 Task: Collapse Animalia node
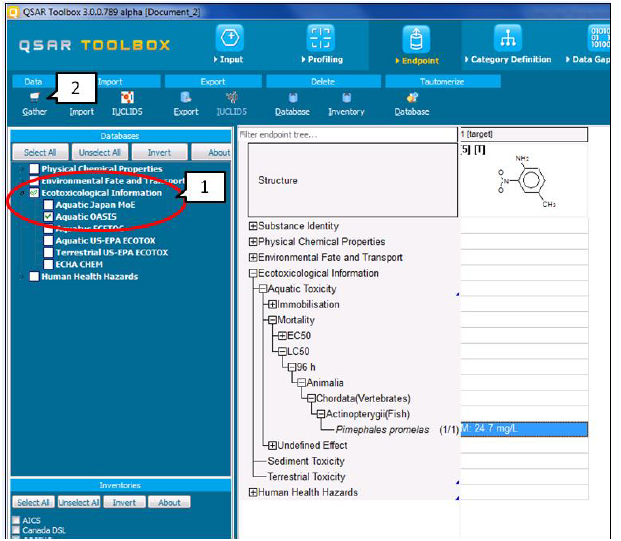coord(301,383)
